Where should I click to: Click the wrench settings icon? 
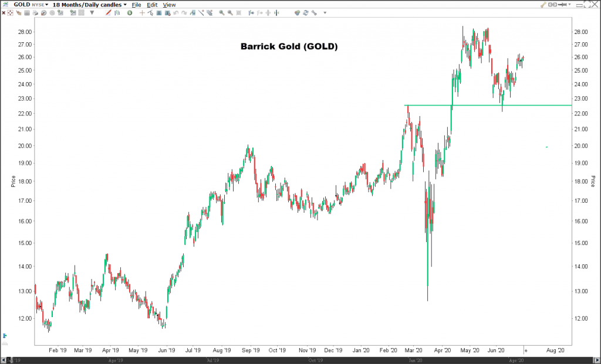pyautogui.click(x=314, y=13)
